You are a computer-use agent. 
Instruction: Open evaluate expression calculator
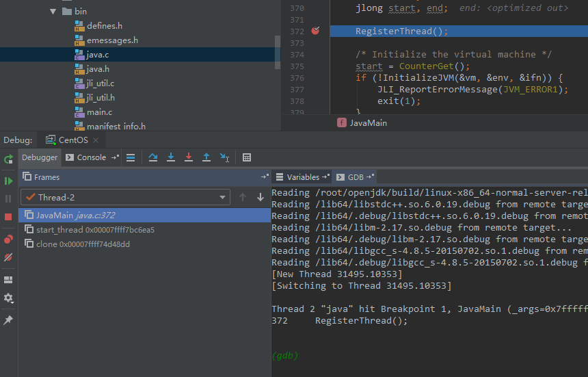(247, 157)
